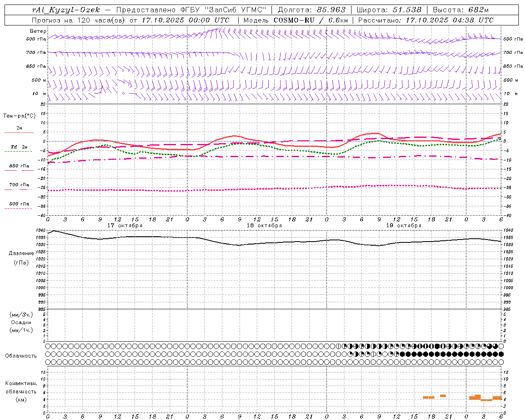
Task: Click the 850 гПа entry in temperature legend
Action: (x=19, y=166)
